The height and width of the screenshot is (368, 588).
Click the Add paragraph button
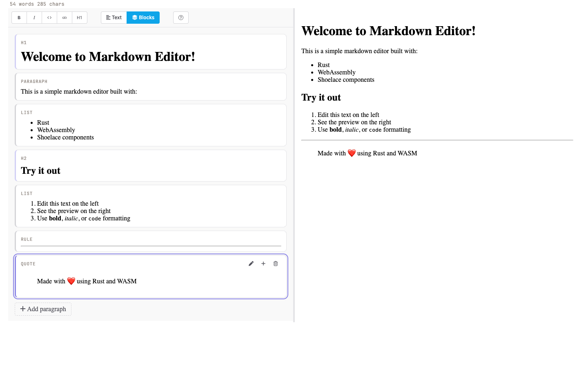pos(43,309)
